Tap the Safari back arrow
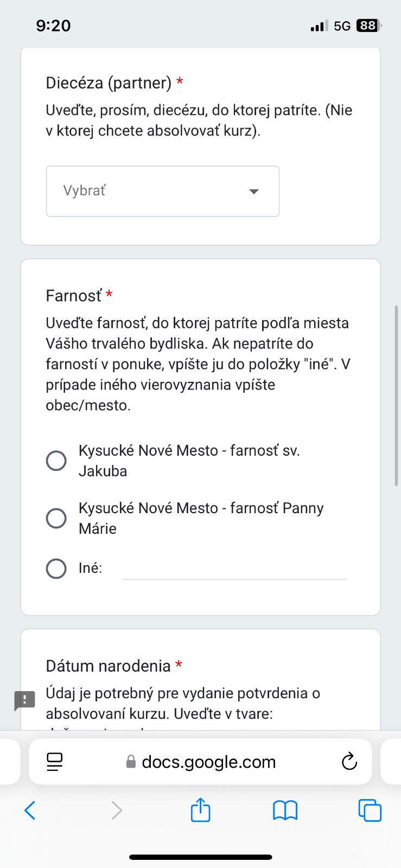 click(x=30, y=810)
